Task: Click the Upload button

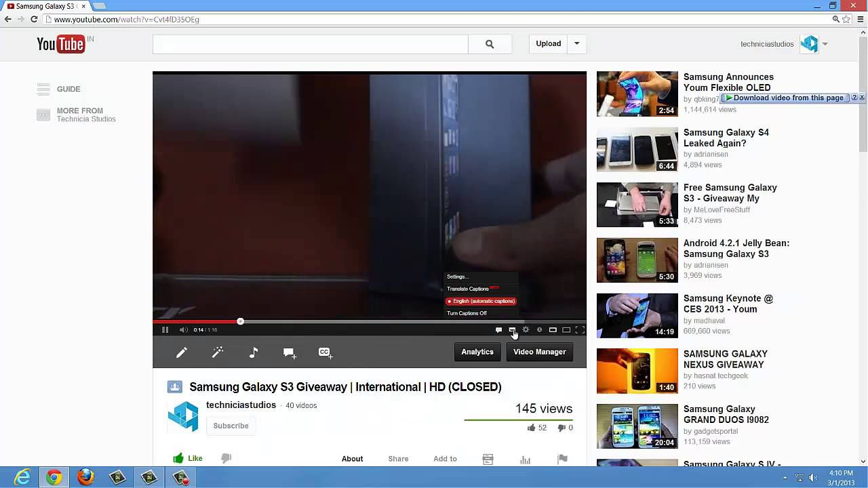Action: [549, 44]
